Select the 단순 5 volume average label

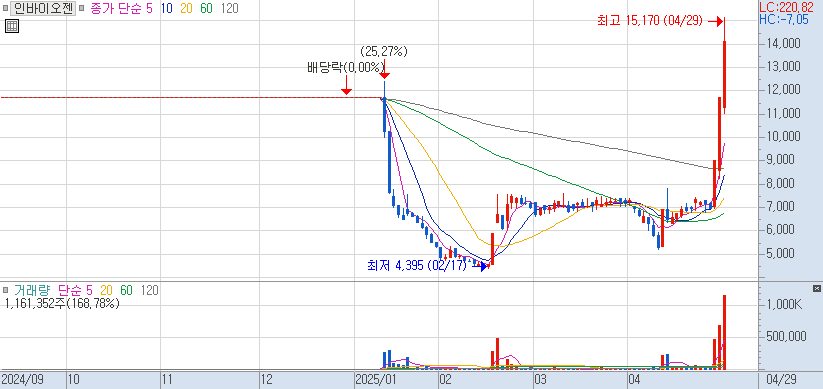pyautogui.click(x=76, y=290)
